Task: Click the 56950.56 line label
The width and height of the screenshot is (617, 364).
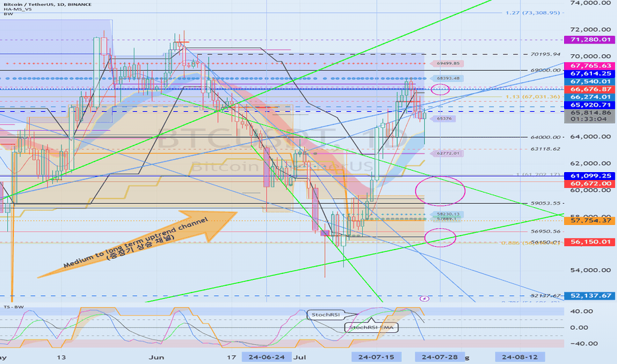Action: coord(545,232)
